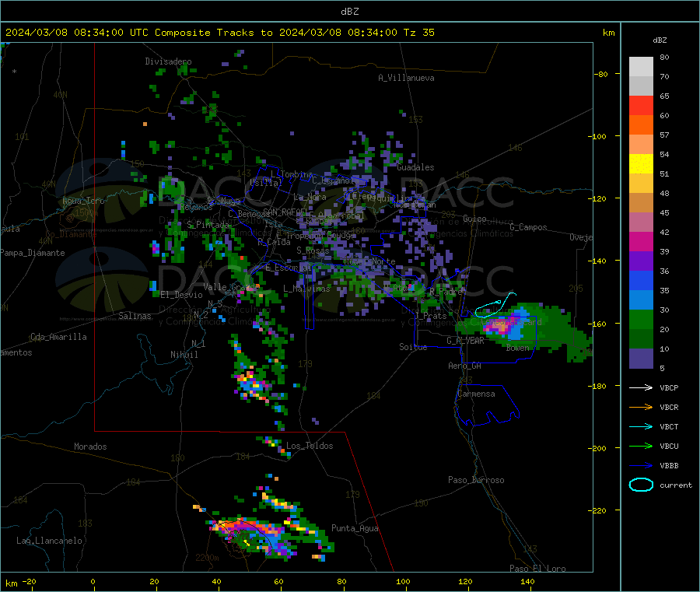This screenshot has width=700, height=592.
Task: Click the El_Desvio place label
Action: click(x=182, y=295)
